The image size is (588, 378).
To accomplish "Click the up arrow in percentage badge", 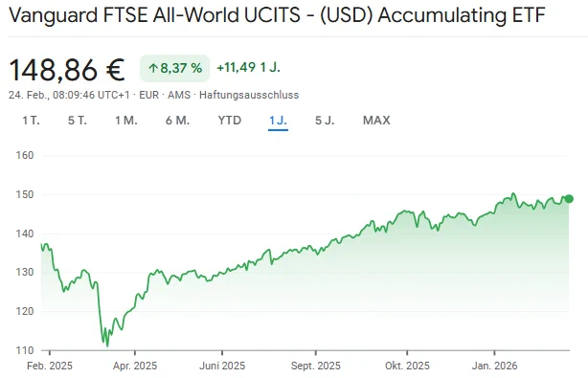I will (x=153, y=68).
